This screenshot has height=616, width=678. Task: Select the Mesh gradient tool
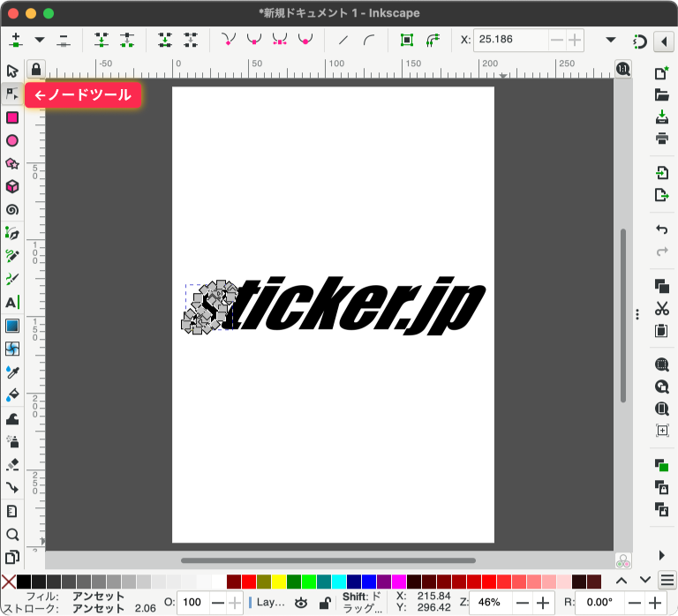12,349
